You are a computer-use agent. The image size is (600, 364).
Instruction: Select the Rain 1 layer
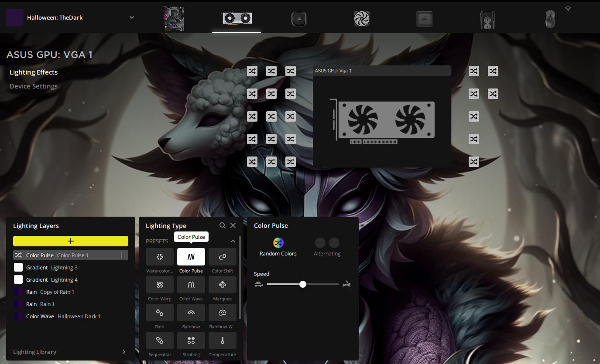click(x=71, y=304)
